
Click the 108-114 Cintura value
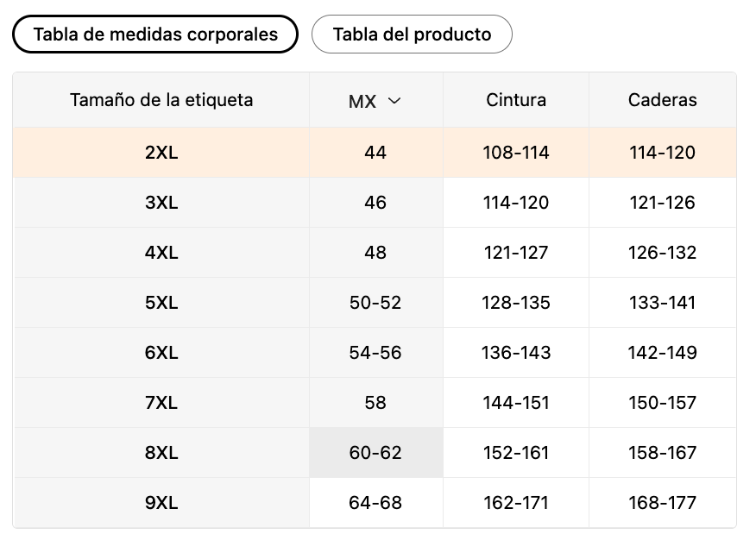pyautogui.click(x=516, y=153)
